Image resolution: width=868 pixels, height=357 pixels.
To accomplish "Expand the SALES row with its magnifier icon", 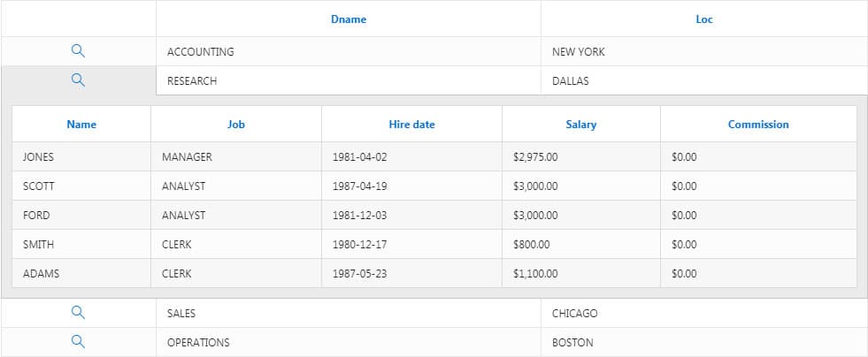I will tap(78, 313).
